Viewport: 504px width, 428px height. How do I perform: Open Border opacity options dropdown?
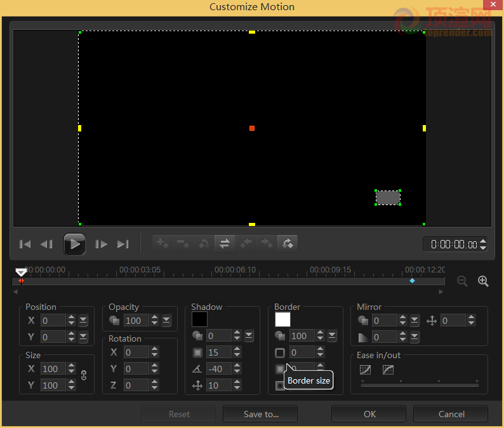pyautogui.click(x=332, y=336)
